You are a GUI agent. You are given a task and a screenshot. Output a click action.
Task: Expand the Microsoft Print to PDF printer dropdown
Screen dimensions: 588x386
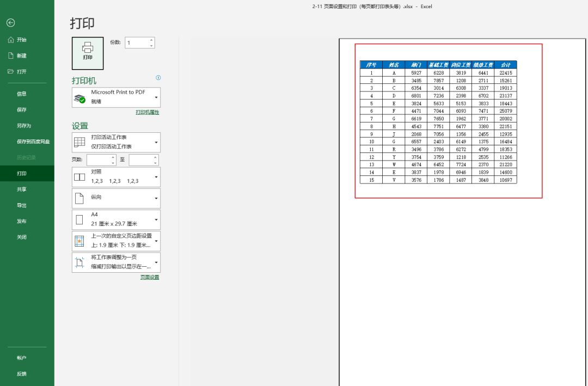(156, 97)
